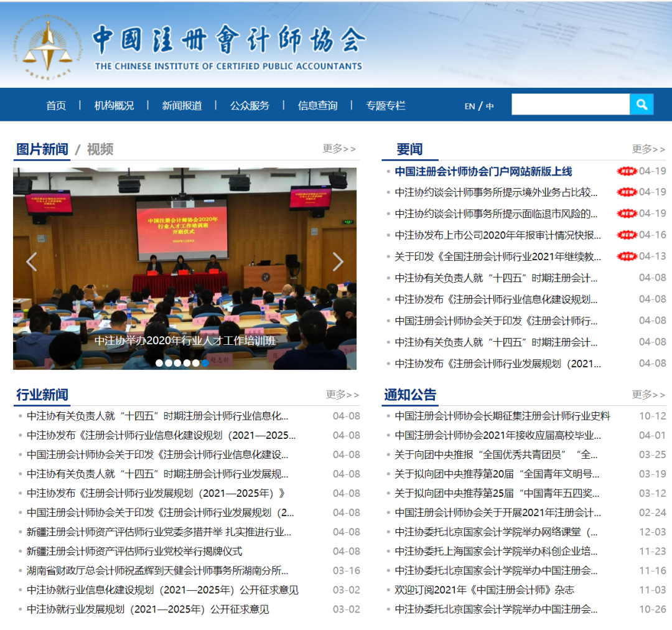Open the 行业新闻 section heading
The width and height of the screenshot is (672, 630).
(42, 395)
